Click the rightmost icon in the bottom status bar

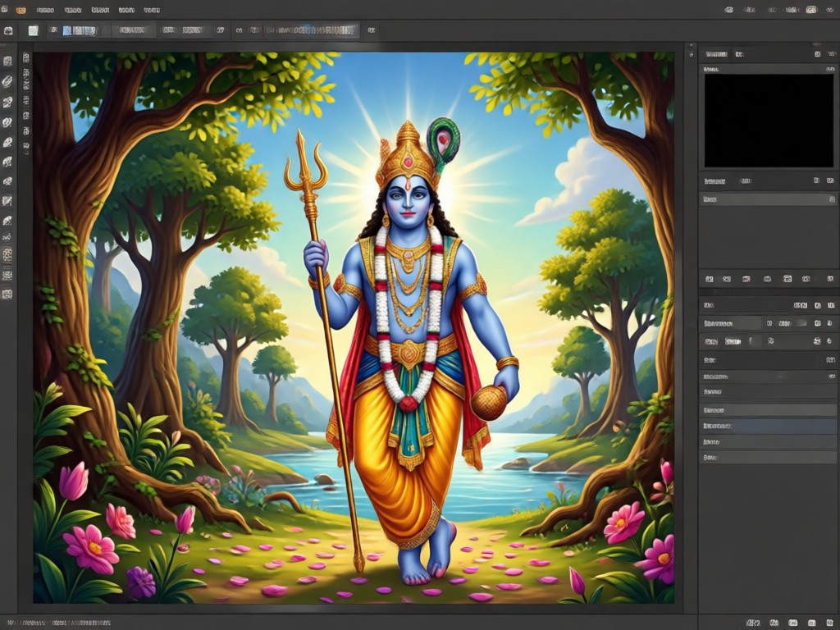[x=831, y=623]
